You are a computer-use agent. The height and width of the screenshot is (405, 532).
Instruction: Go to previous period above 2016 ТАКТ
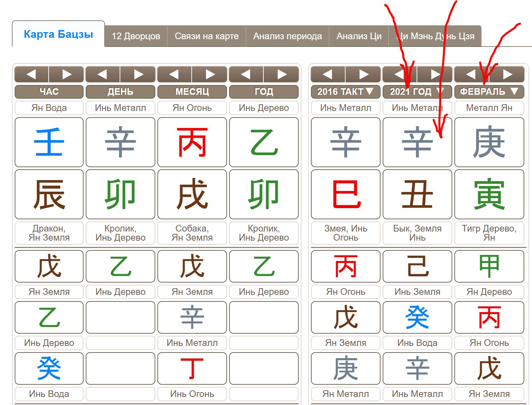point(327,74)
